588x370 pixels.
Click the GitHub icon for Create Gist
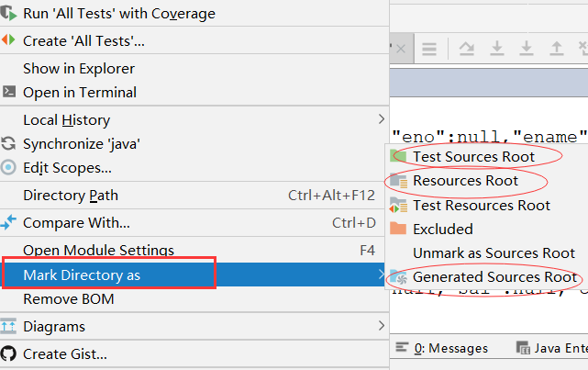pos(8,353)
